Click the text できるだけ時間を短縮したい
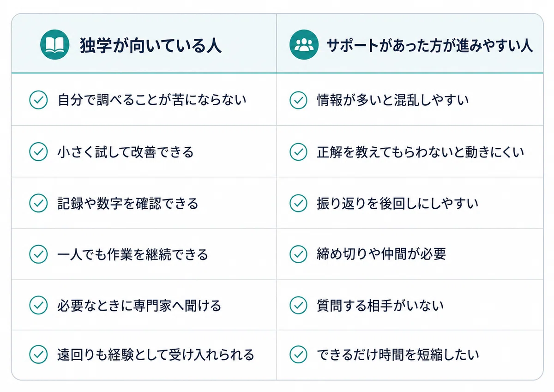The height and width of the screenshot is (392, 554). tap(398, 355)
